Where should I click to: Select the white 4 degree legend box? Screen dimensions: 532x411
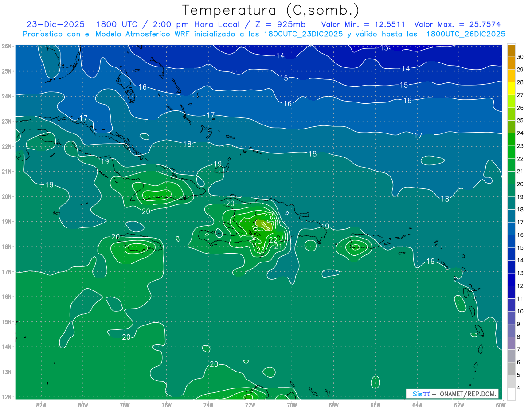[511, 394]
